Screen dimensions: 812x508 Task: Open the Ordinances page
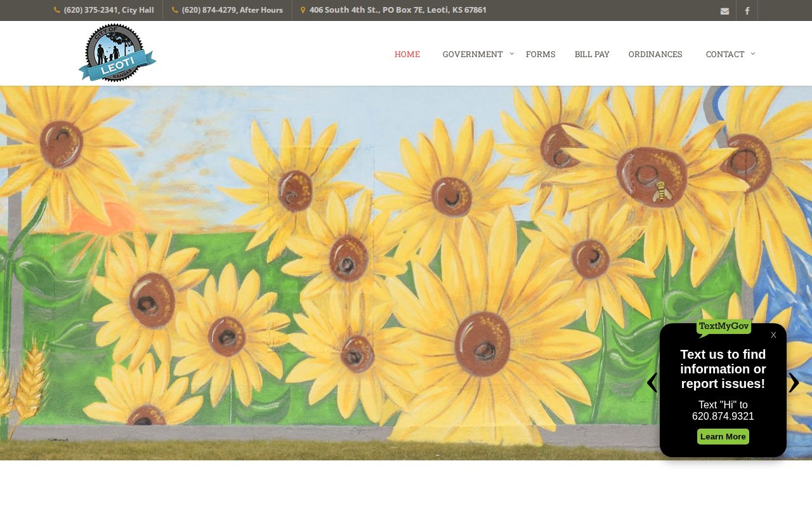pyautogui.click(x=655, y=55)
